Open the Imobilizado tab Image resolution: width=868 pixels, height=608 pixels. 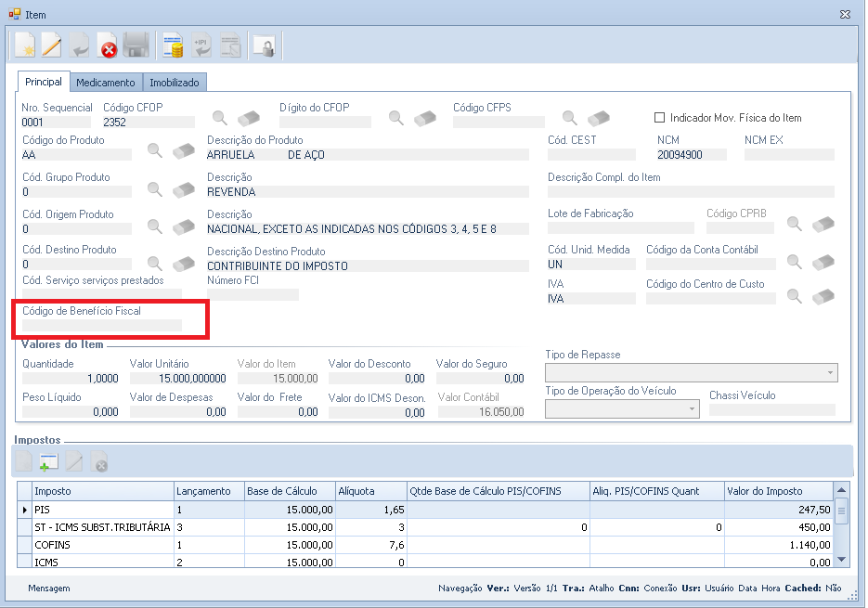click(175, 83)
